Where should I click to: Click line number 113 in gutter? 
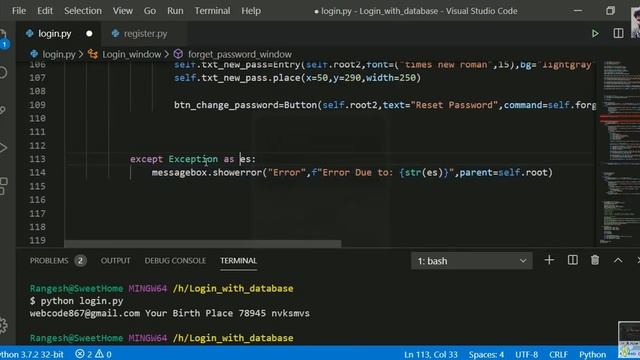pos(38,159)
